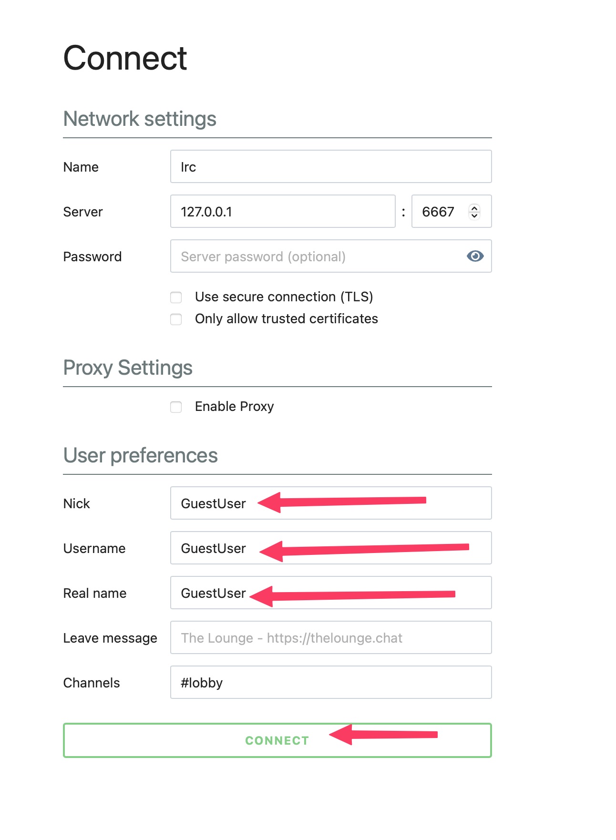The image size is (616, 840).
Task: Click the Leave message label
Action: coord(110,638)
